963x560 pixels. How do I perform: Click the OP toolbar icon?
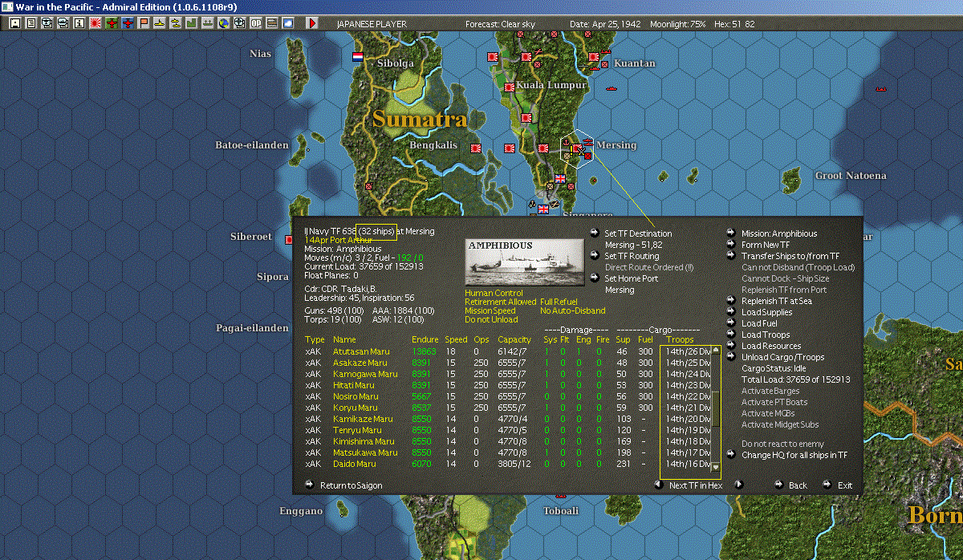click(255, 23)
